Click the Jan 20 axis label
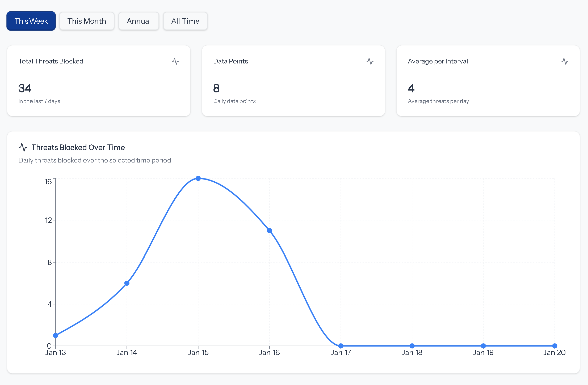The height and width of the screenshot is (385, 588). 555,352
